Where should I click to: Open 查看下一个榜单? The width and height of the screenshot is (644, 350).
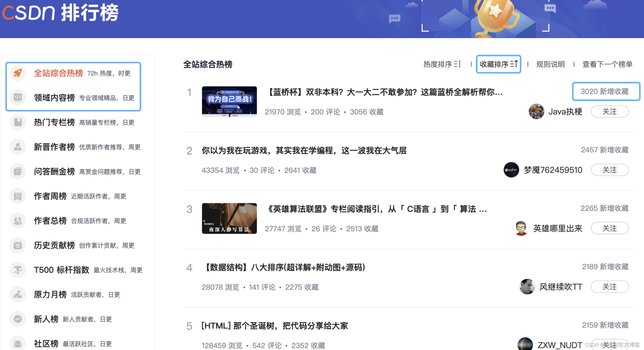[607, 64]
